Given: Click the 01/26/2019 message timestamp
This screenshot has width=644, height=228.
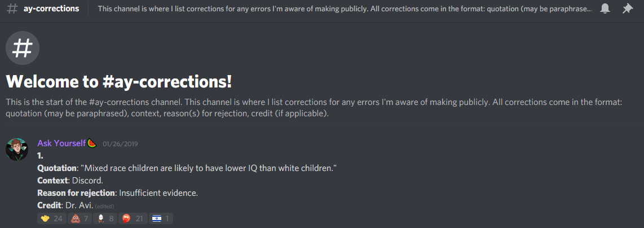Looking at the screenshot, I should click(x=120, y=144).
